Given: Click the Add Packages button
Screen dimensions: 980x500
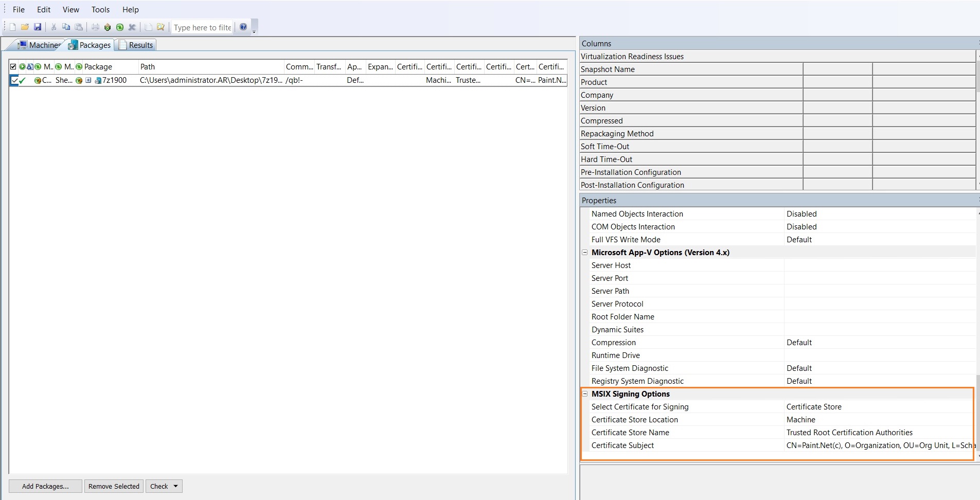Looking at the screenshot, I should pyautogui.click(x=45, y=486).
